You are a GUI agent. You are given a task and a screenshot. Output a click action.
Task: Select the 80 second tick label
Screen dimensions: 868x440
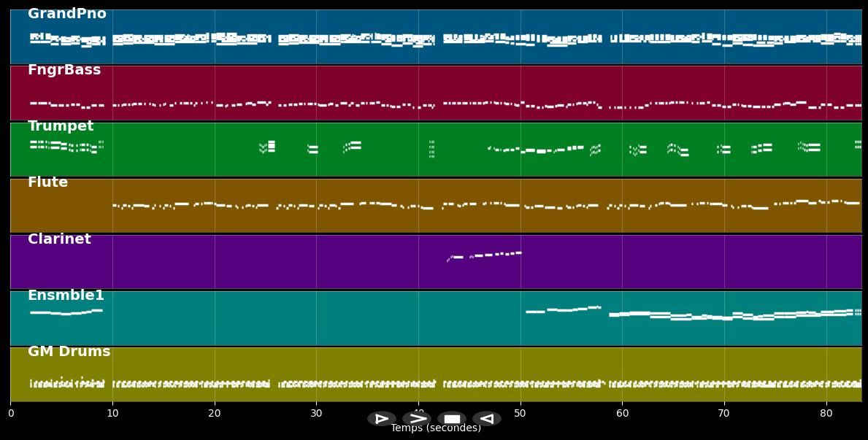tap(826, 414)
